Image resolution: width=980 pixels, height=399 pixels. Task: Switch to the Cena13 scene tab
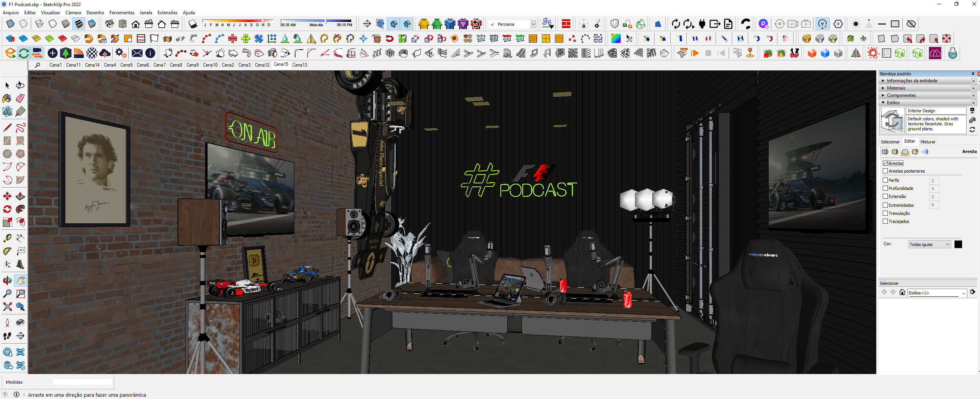(299, 65)
